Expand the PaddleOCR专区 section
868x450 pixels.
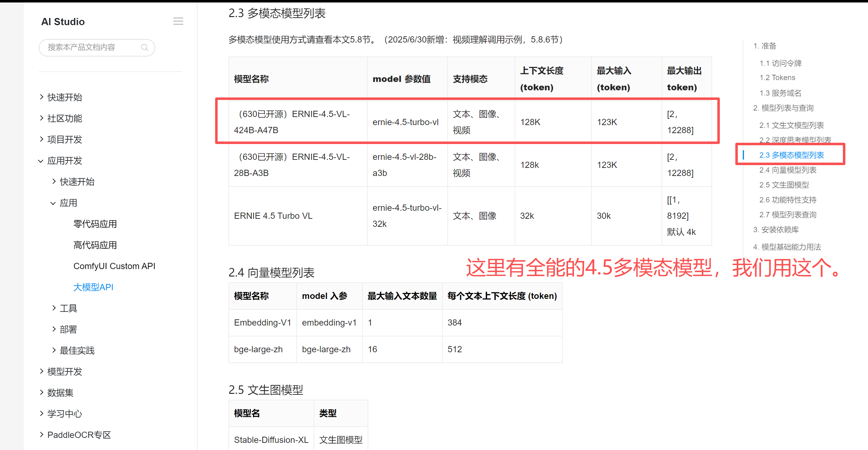[x=79, y=434]
